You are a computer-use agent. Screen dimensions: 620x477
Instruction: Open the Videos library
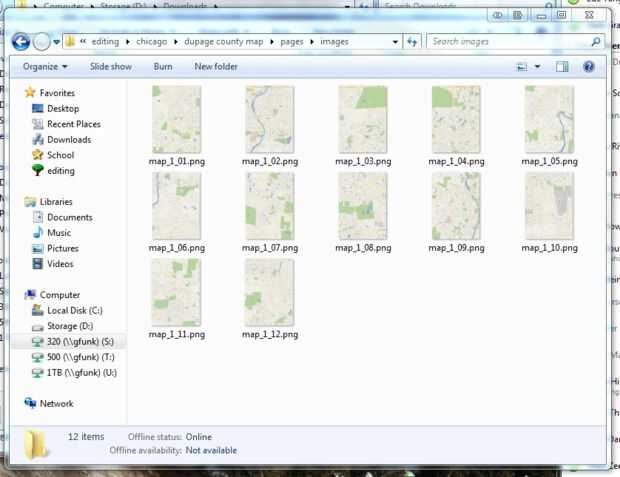[x=53, y=264]
